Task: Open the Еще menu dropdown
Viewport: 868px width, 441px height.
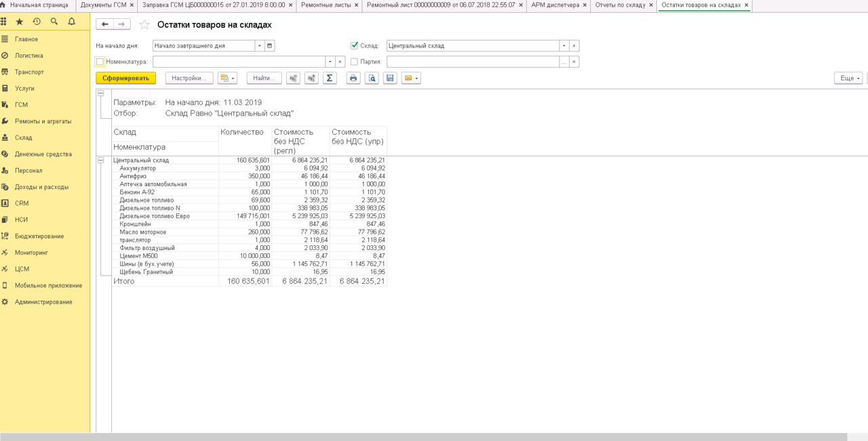Action: pos(848,78)
